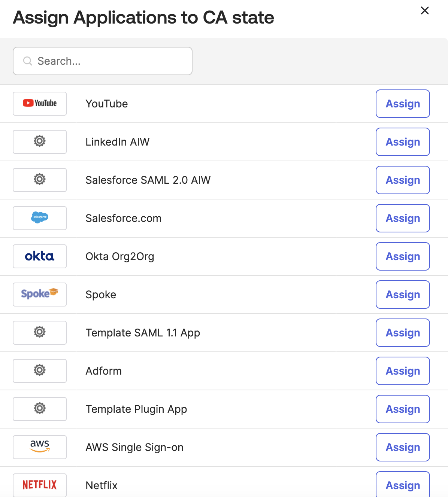The image size is (448, 497).
Task: Click the YouTube app logo
Action: (x=40, y=103)
